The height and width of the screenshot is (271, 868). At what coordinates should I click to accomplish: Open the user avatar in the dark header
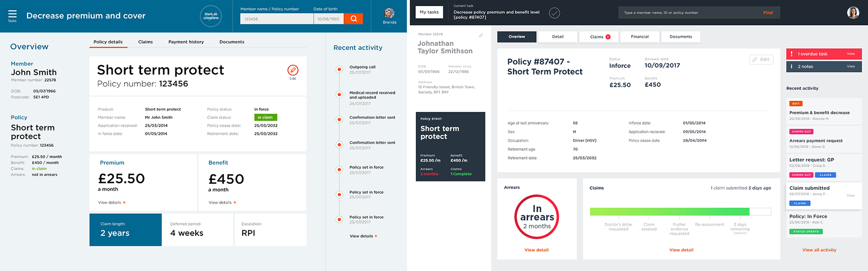853,13
